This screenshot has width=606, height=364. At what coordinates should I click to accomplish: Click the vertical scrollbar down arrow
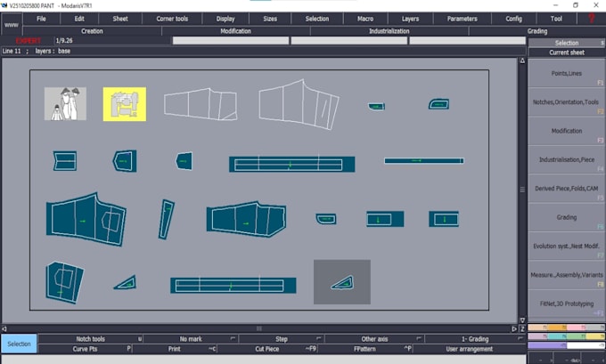pos(522,320)
